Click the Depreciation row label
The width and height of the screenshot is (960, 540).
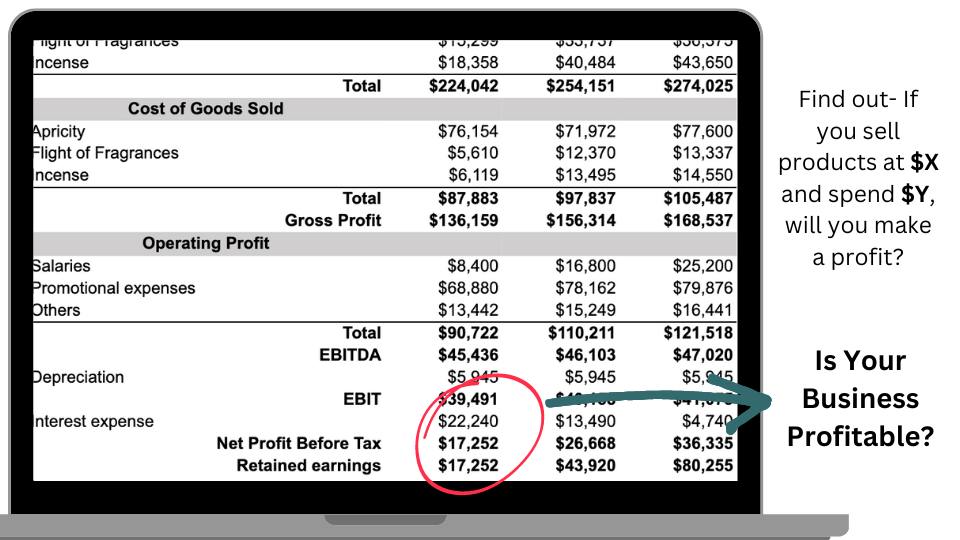tap(78, 377)
